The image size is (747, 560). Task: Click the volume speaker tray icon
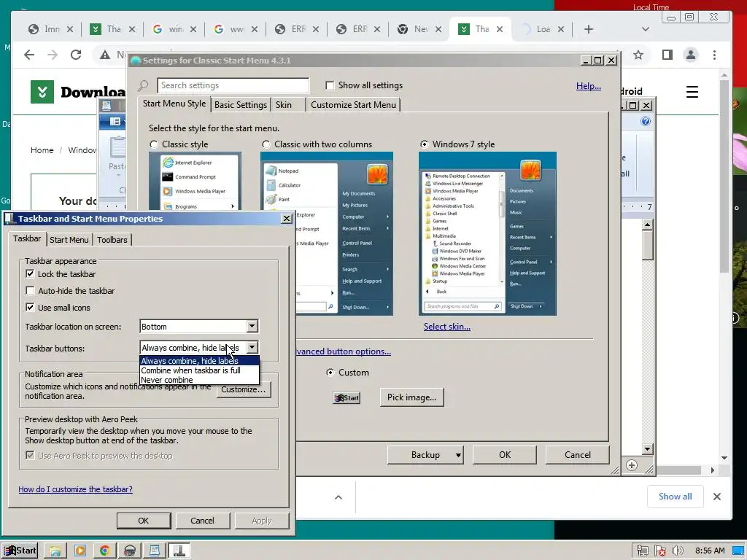677,551
